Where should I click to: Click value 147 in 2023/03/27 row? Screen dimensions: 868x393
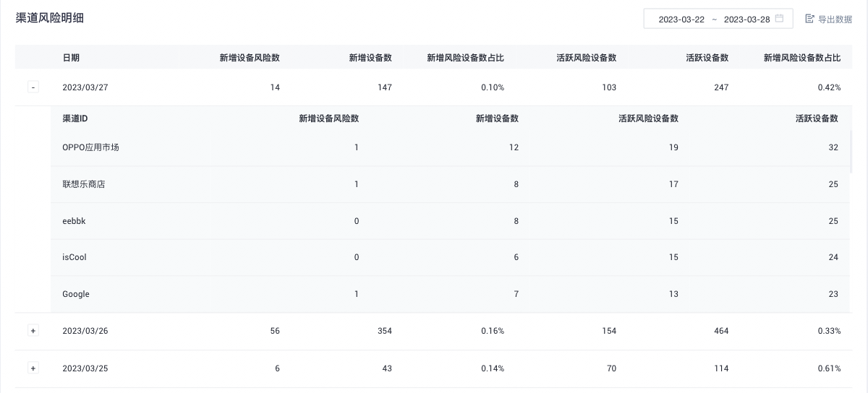pyautogui.click(x=385, y=87)
